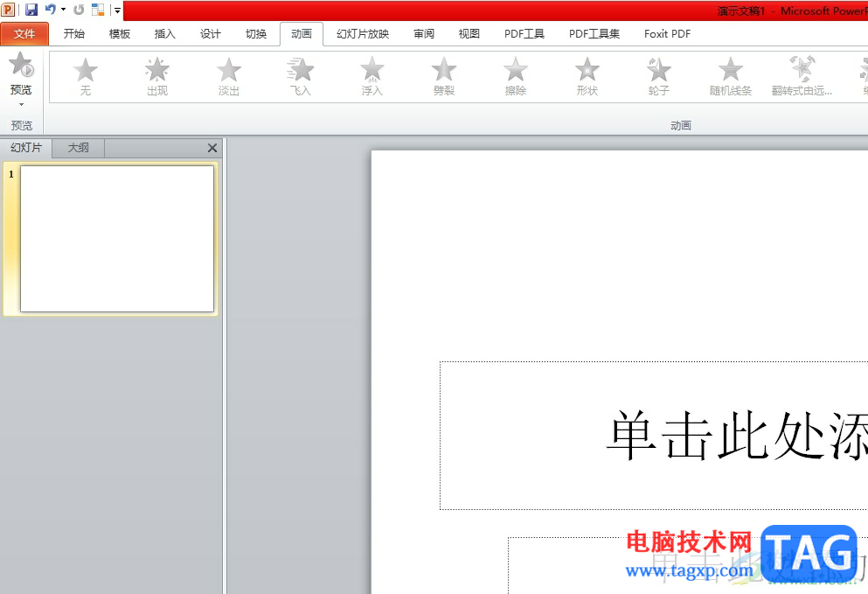
Task: Open the 切换 (Transitions) tab
Action: click(256, 34)
